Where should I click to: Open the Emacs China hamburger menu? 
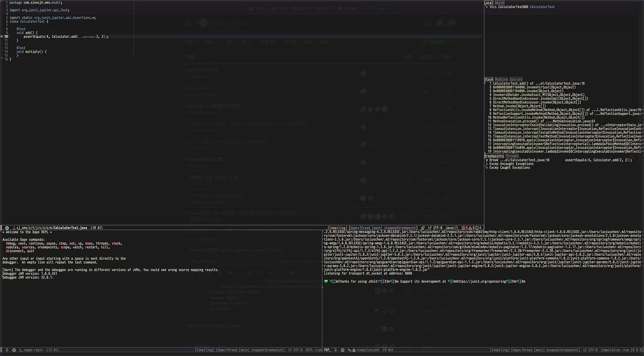(x=188, y=22)
